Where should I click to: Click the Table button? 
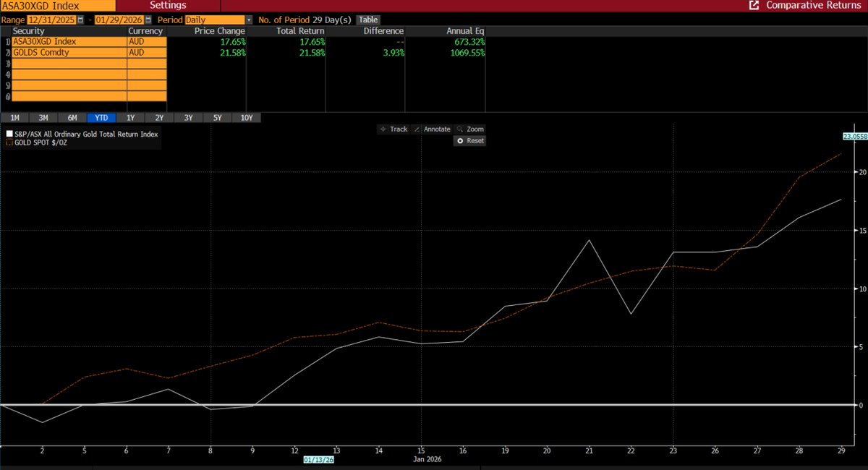coord(367,20)
